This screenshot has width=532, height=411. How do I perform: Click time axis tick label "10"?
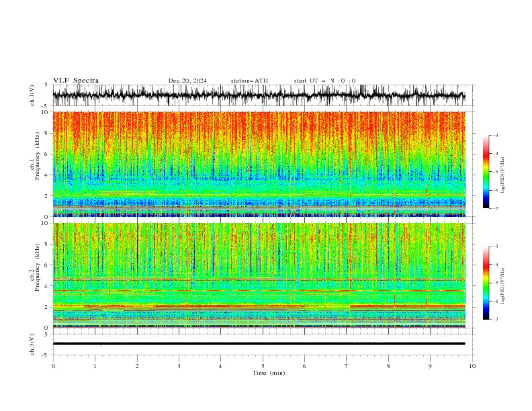(x=472, y=366)
